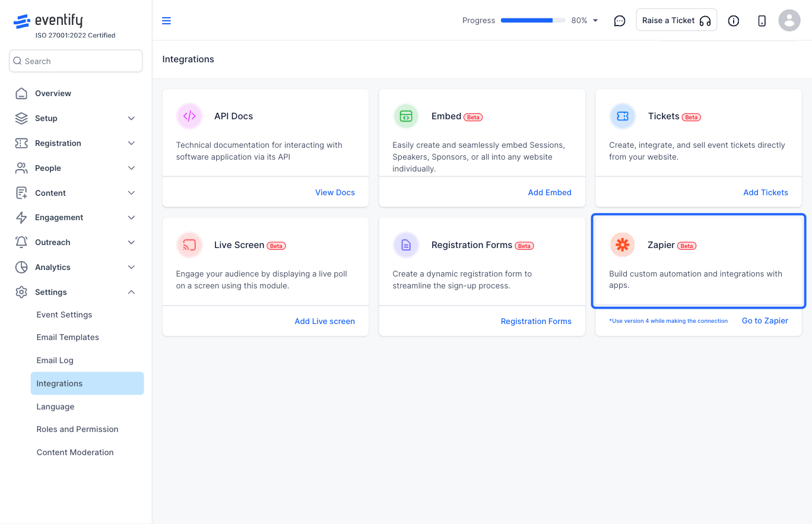The height and width of the screenshot is (524, 812).
Task: Click the progress bar at 80%
Action: click(x=533, y=20)
